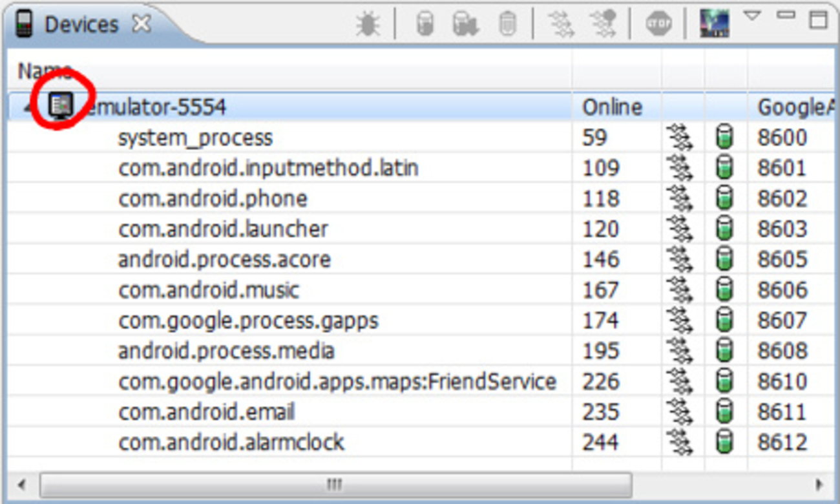The height and width of the screenshot is (504, 840).
Task: Click the emulator device icon circled in red
Action: click(x=61, y=105)
